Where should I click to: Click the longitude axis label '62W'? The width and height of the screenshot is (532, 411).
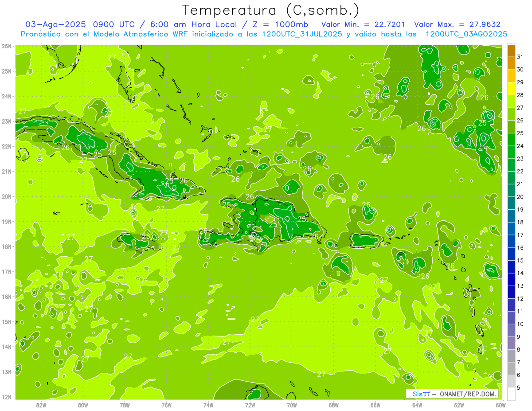pyautogui.click(x=459, y=405)
